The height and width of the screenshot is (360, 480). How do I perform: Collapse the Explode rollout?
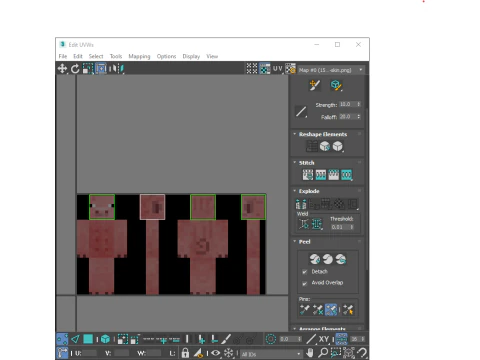[309, 191]
